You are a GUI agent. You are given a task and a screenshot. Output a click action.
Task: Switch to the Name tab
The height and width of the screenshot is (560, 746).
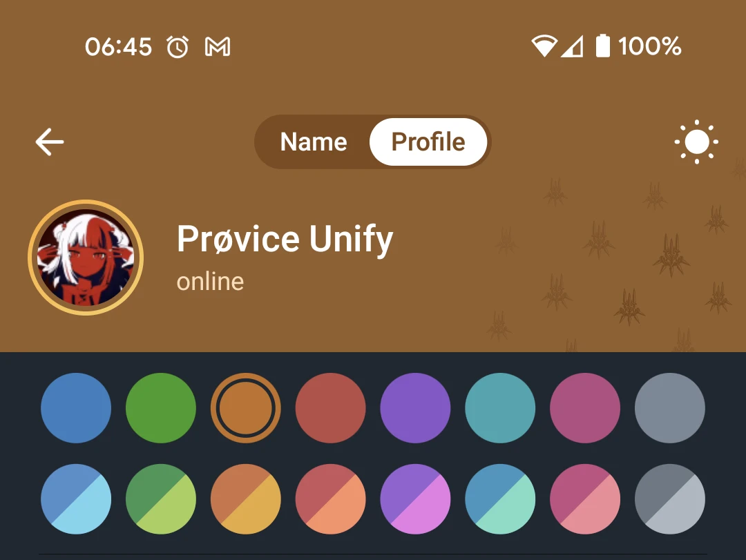point(314,142)
